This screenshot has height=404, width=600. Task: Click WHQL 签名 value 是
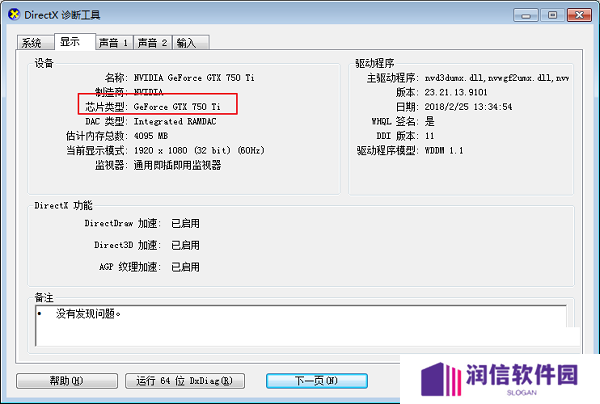tap(430, 122)
